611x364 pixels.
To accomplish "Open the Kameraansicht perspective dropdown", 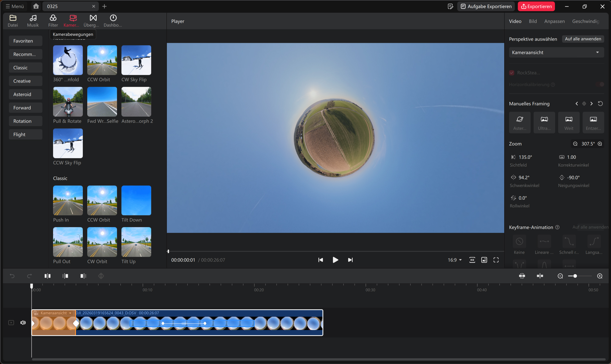I will (x=556, y=52).
